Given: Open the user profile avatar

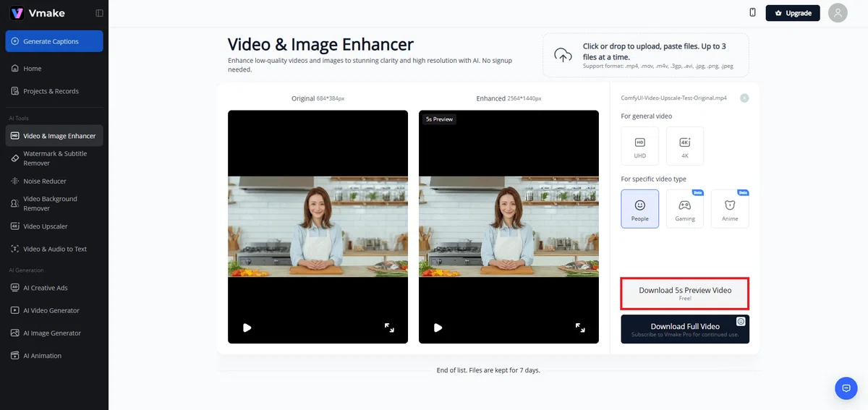Looking at the screenshot, I should (838, 12).
